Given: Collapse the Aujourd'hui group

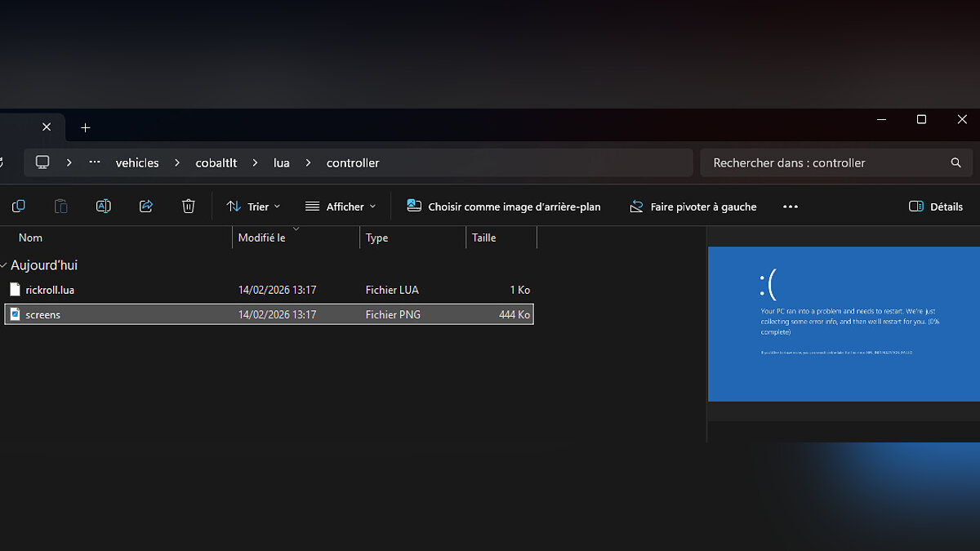Looking at the screenshot, I should pyautogui.click(x=4, y=265).
